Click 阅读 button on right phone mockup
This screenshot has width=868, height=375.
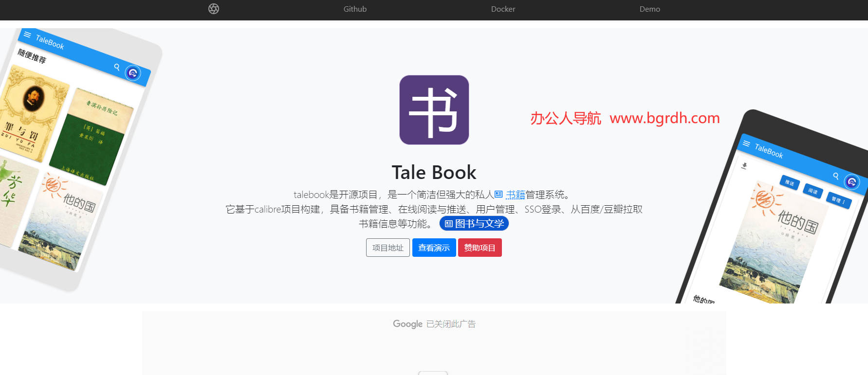(813, 191)
